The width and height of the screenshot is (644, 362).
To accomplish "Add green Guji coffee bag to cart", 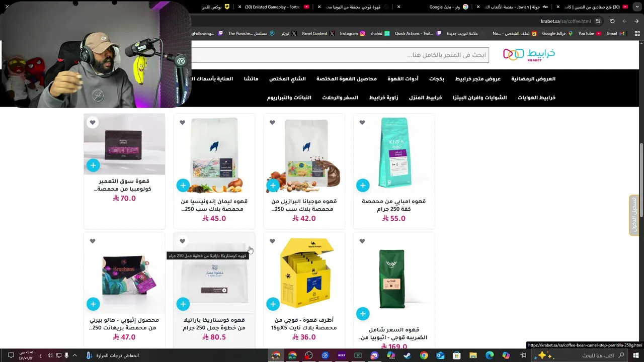I will [x=363, y=314].
